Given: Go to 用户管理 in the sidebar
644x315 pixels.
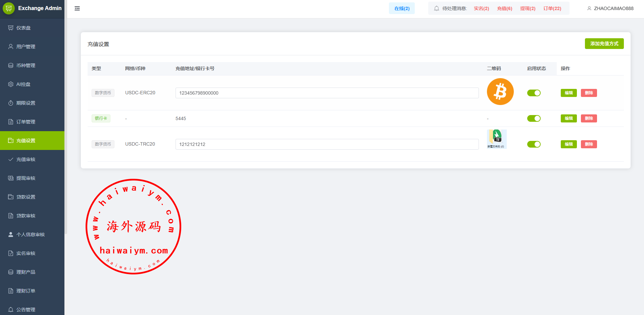Looking at the screenshot, I should tap(26, 47).
